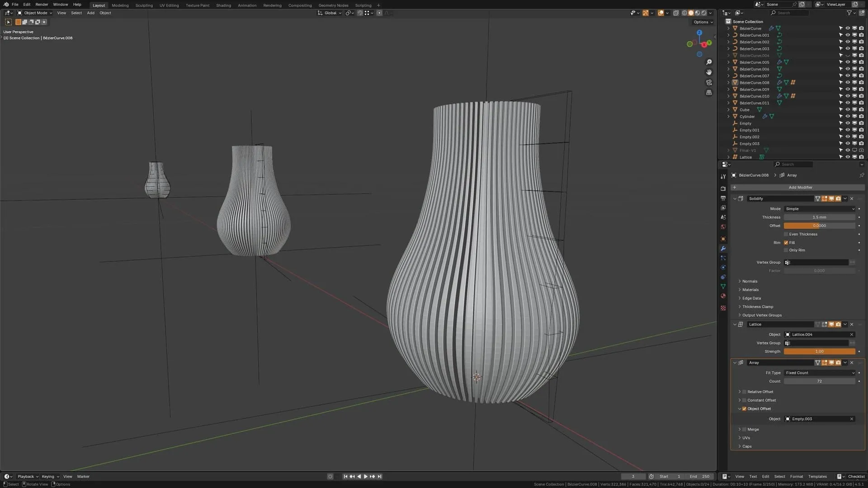Open the Solidify Mode dropdown
This screenshot has height=488, width=868.
(x=820, y=209)
